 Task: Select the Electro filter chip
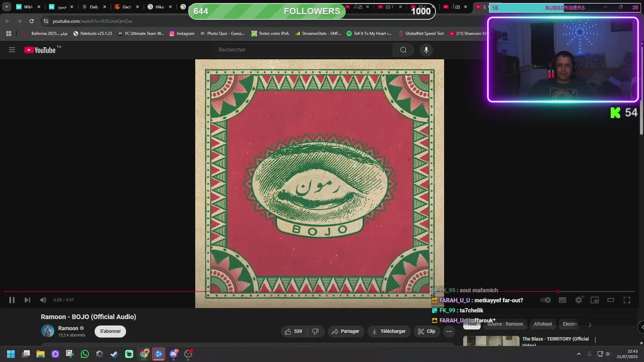click(x=570, y=324)
